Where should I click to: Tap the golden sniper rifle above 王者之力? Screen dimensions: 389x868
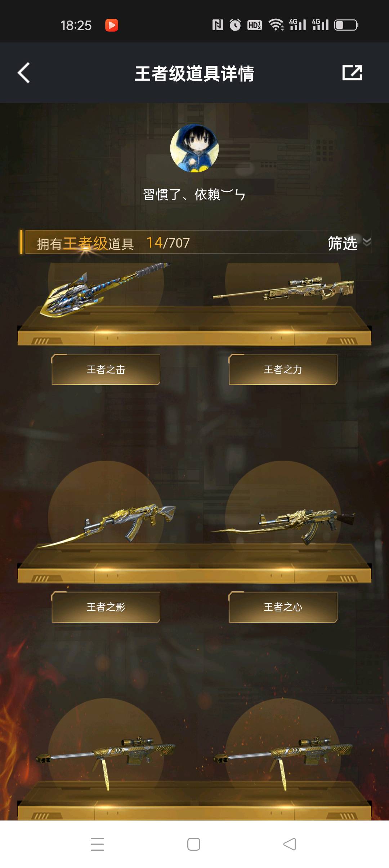click(283, 289)
